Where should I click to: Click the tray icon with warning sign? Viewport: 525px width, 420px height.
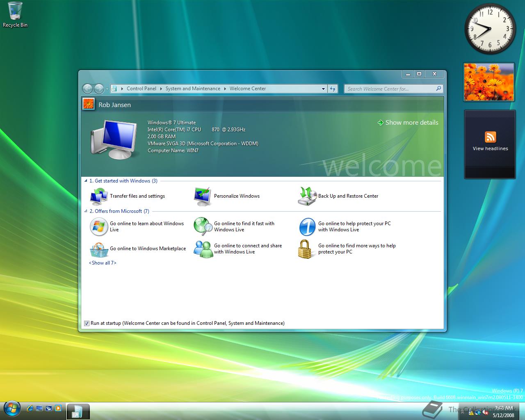click(472, 412)
